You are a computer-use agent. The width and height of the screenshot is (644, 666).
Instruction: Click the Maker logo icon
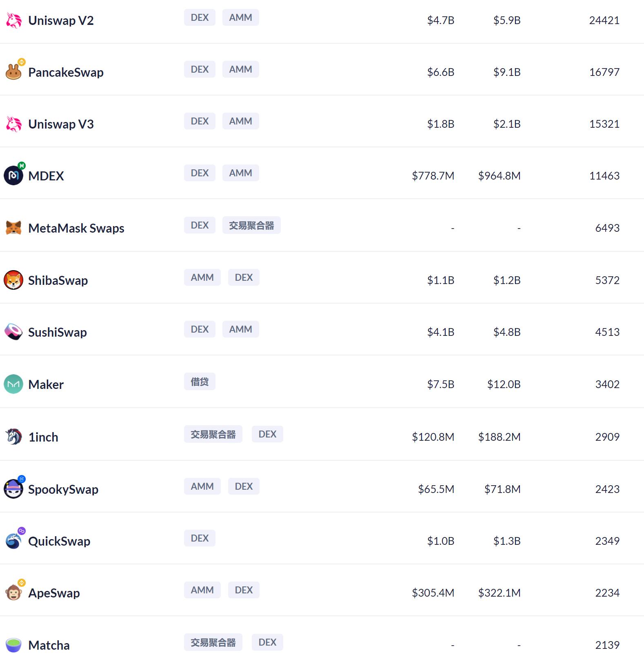coord(13,384)
